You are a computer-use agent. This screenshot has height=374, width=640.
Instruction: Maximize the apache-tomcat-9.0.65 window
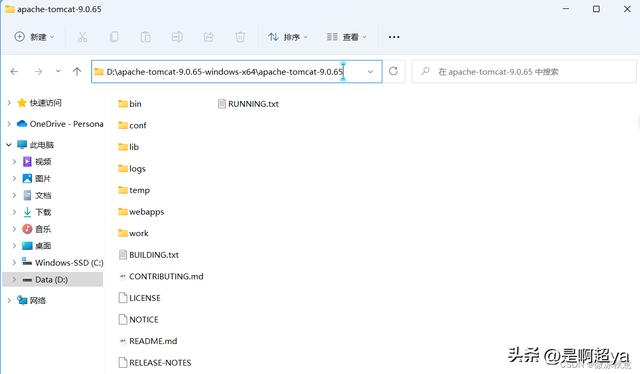(x=596, y=9)
